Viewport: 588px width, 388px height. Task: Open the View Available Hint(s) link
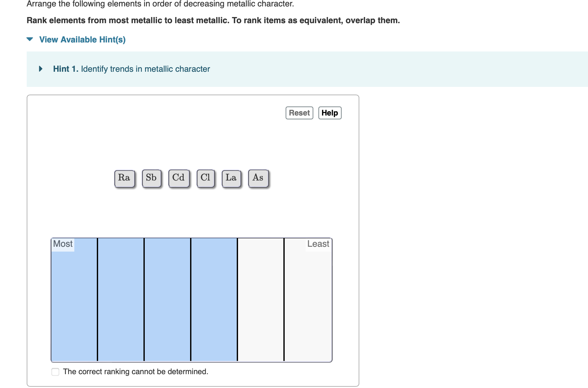(x=82, y=39)
